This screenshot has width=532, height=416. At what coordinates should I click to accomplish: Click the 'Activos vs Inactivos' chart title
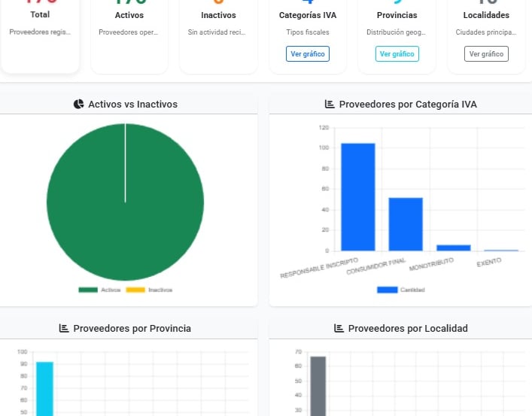(133, 104)
